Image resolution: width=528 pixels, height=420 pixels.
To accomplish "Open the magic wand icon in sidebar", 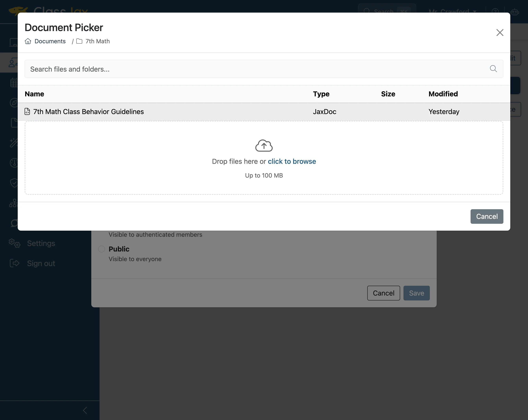I will coord(14,143).
